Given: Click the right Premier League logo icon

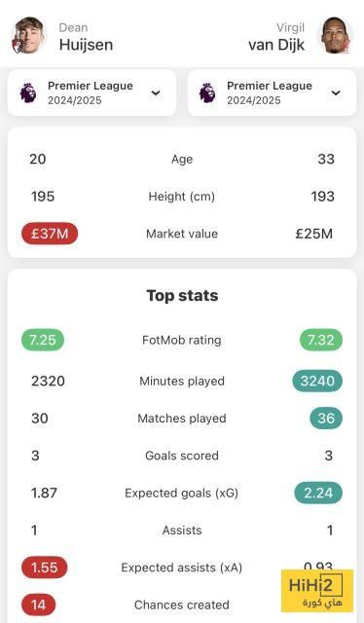Looking at the screenshot, I should point(207,92).
